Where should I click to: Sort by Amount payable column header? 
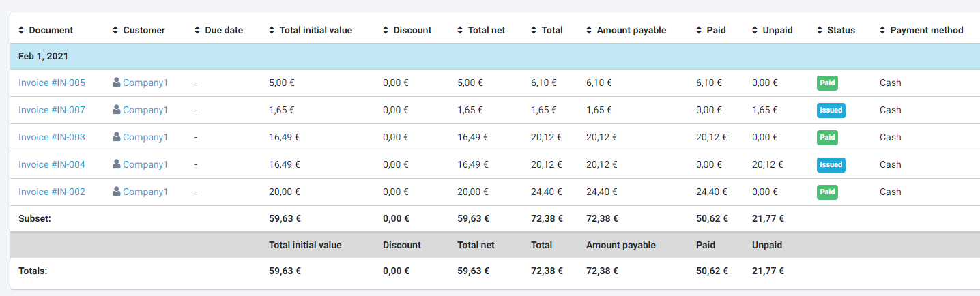click(631, 31)
